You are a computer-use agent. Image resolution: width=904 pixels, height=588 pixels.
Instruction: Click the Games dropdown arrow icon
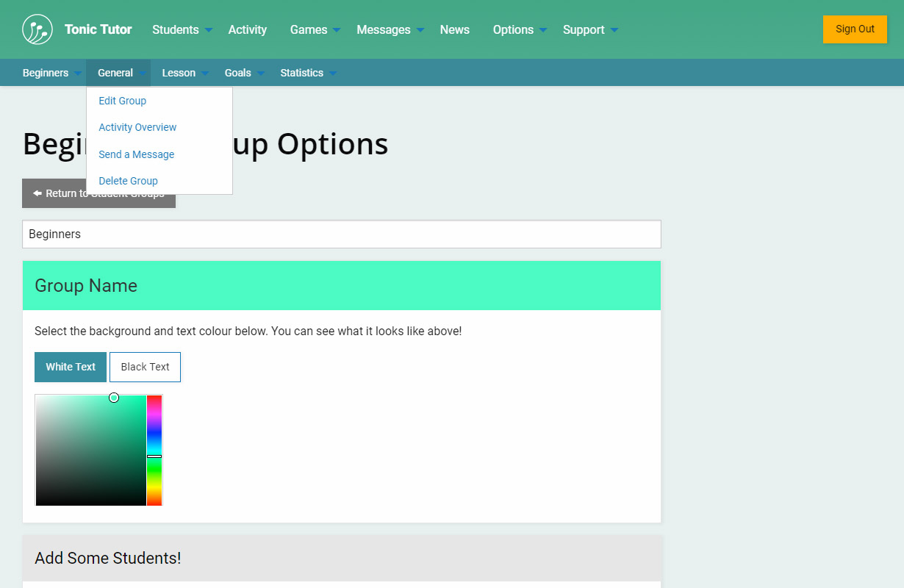(x=337, y=30)
